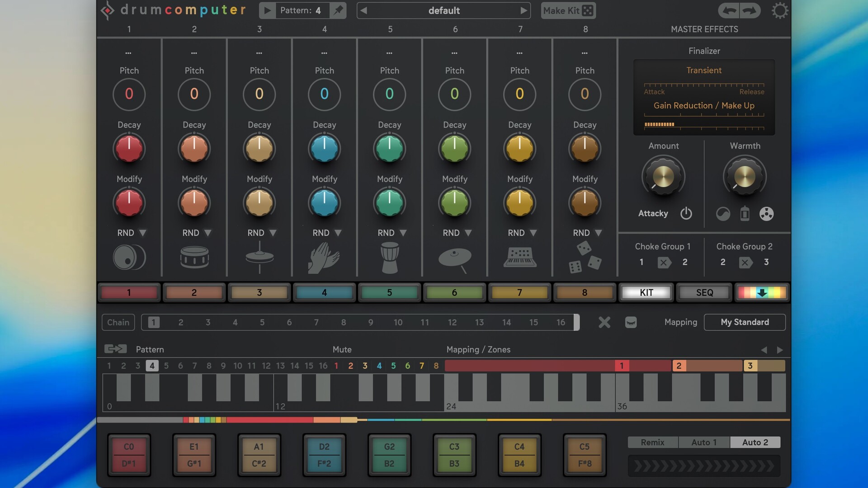Screen dimensions: 868x488
Task: Click the cymbal icon on channel 6
Action: point(455,260)
